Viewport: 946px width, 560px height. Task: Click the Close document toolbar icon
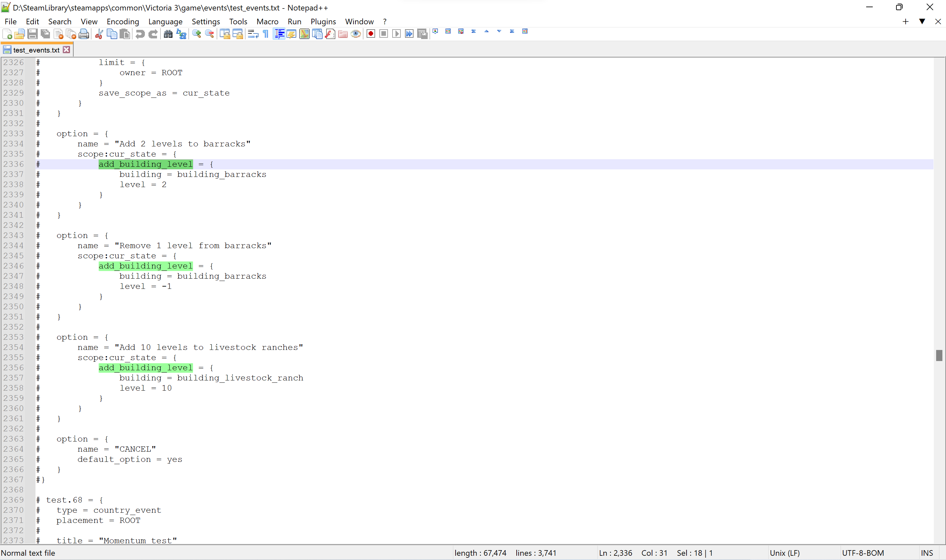(x=58, y=34)
